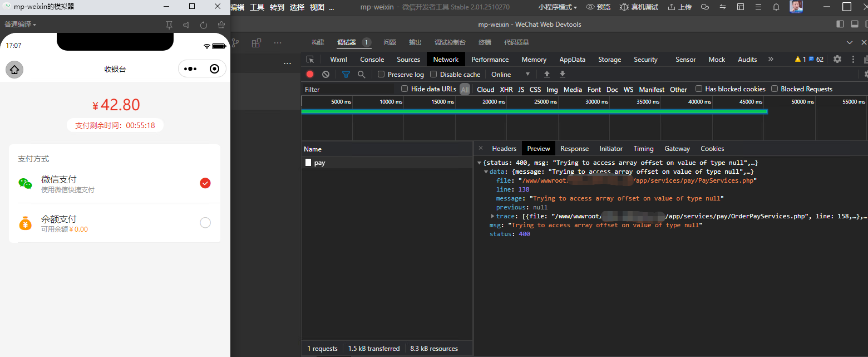Image resolution: width=868 pixels, height=357 pixels.
Task: Filter requests by XHR
Action: (x=506, y=89)
